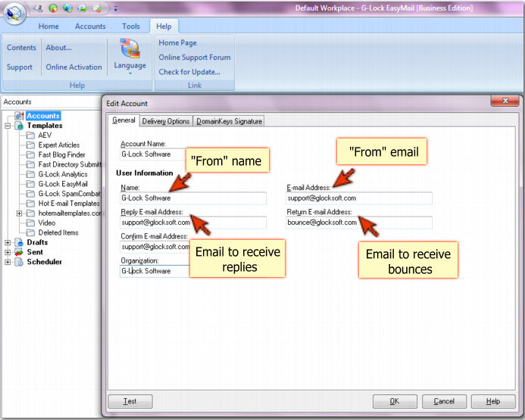Screen dimensions: 525x420
Task: Click the Confirm E-mail Address field
Action: coord(155,247)
